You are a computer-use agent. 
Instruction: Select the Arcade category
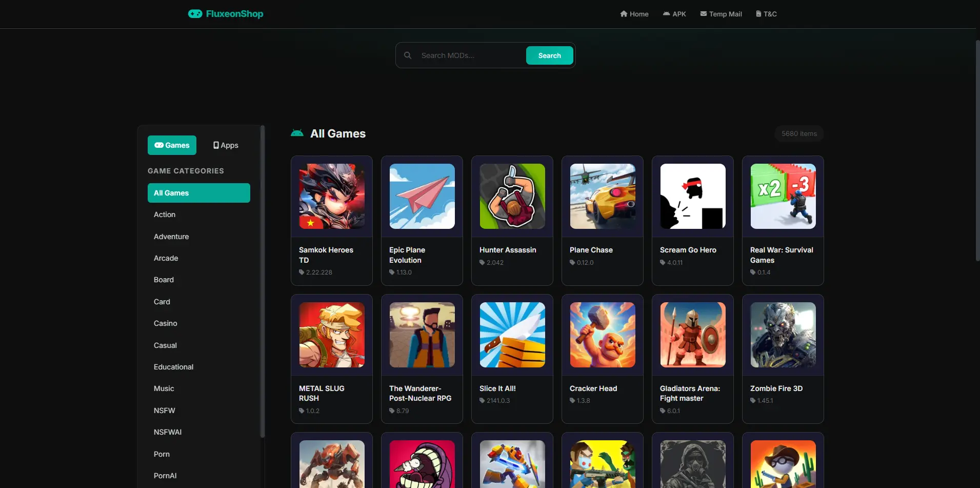[x=199, y=258]
